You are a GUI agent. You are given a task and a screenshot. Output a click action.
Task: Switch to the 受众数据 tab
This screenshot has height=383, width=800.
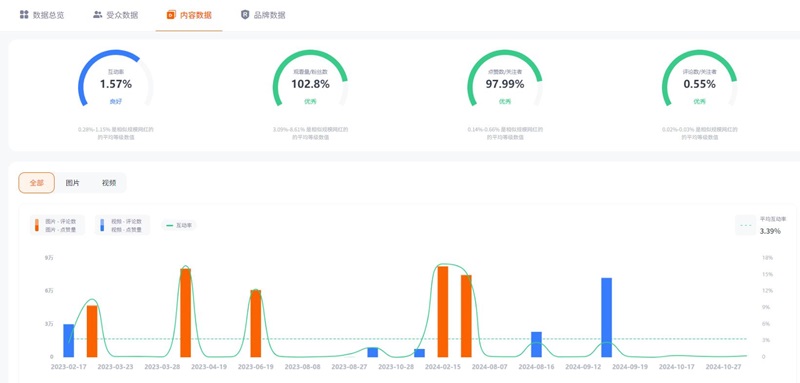[115, 15]
